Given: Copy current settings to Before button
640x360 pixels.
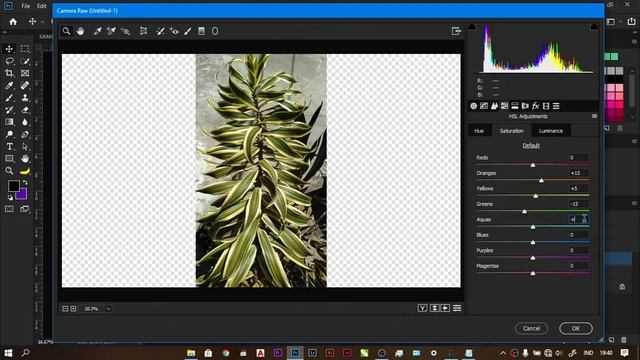Looking at the screenshot, I should [445, 308].
